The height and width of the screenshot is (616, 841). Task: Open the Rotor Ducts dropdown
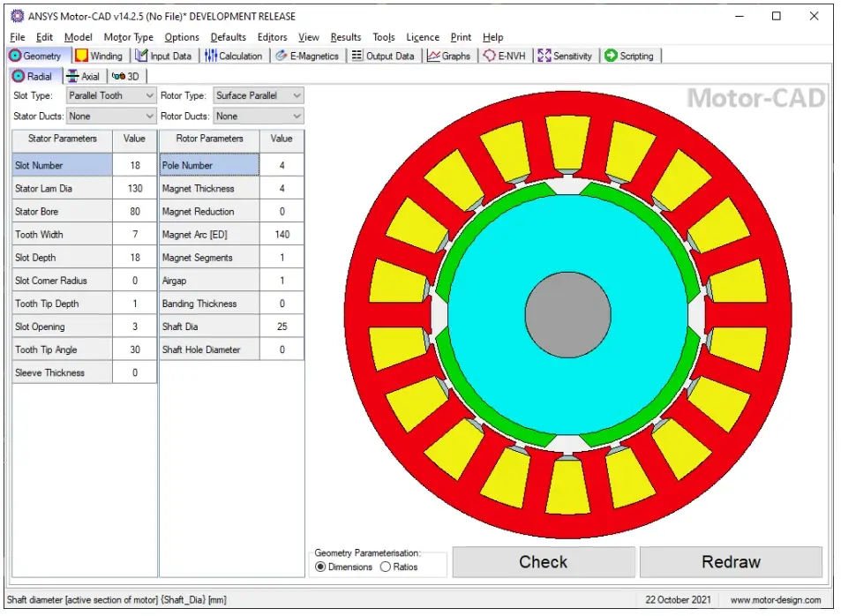259,116
